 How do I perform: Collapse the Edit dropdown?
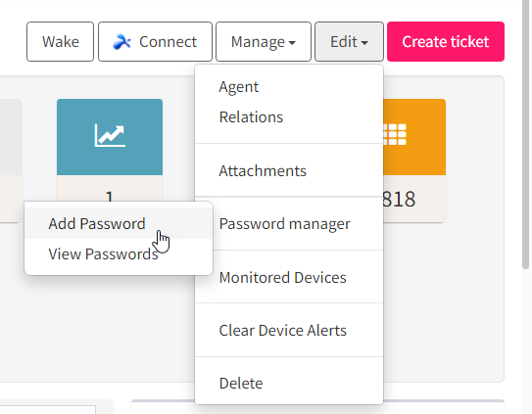349,42
